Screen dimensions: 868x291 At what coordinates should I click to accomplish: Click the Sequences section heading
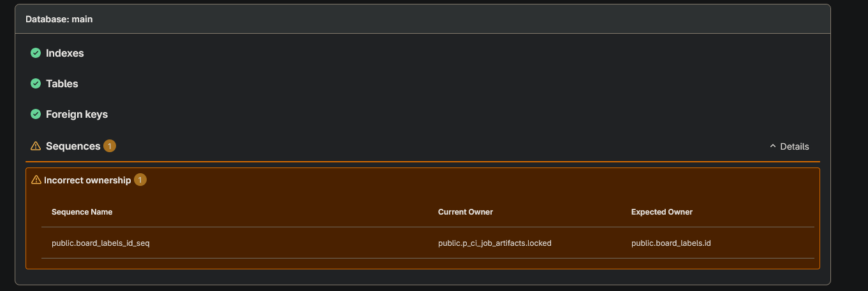coord(73,146)
